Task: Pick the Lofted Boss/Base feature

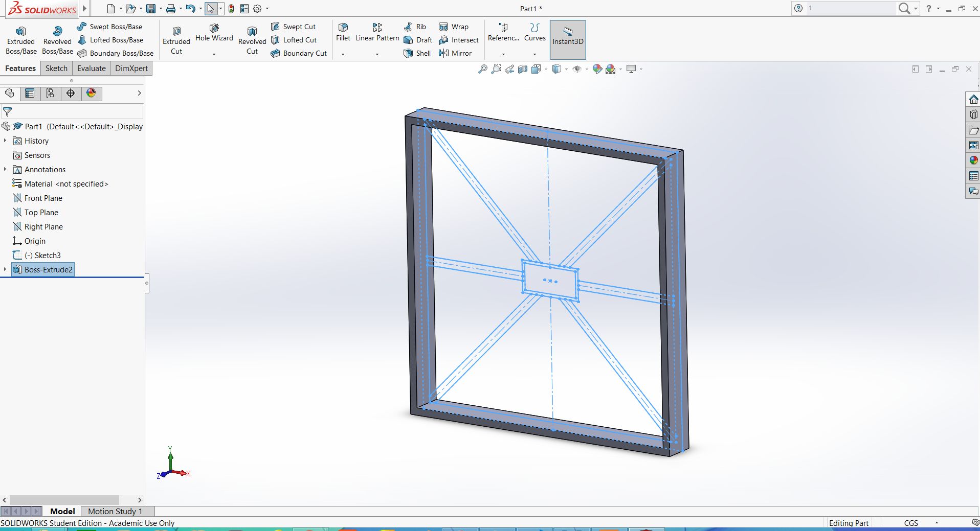Action: (110, 40)
